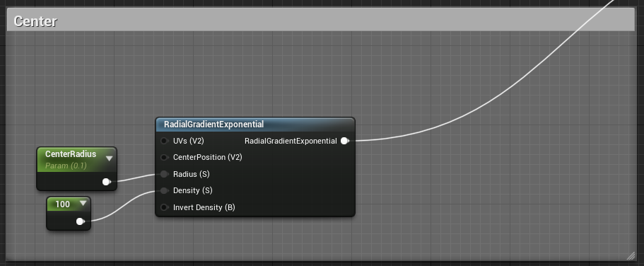
Task: Click the Density (S) label
Action: [x=192, y=191]
